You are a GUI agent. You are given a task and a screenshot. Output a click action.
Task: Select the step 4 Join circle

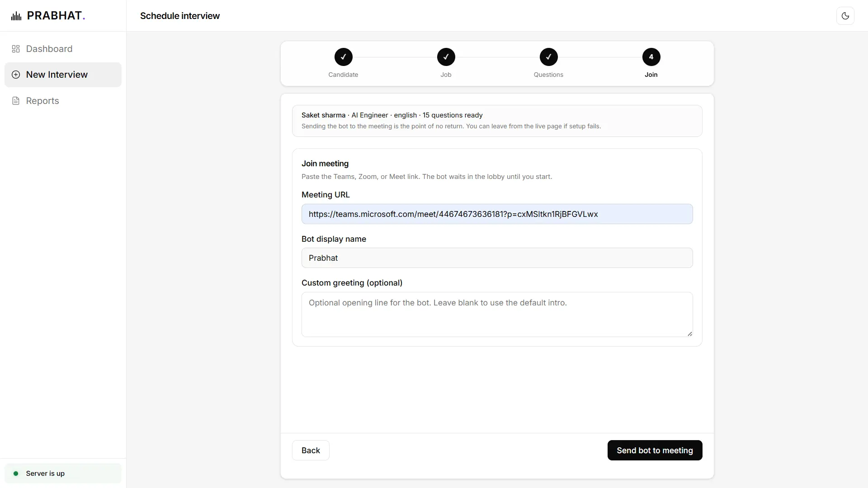[651, 57]
